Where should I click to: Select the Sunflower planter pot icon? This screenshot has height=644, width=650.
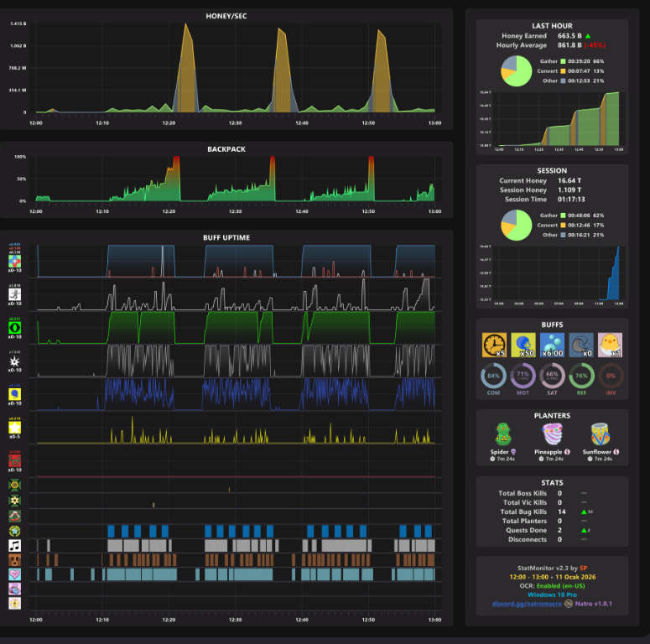point(601,434)
